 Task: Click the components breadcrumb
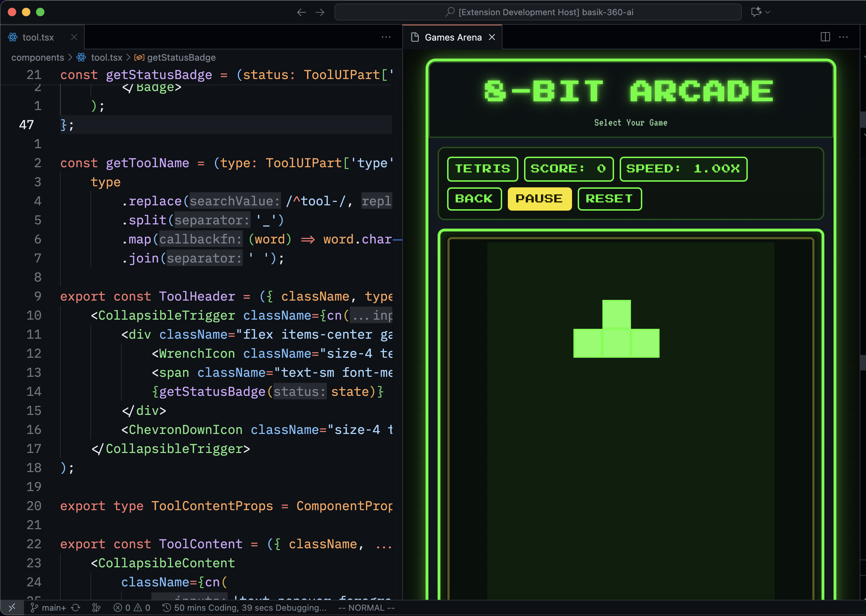37,57
